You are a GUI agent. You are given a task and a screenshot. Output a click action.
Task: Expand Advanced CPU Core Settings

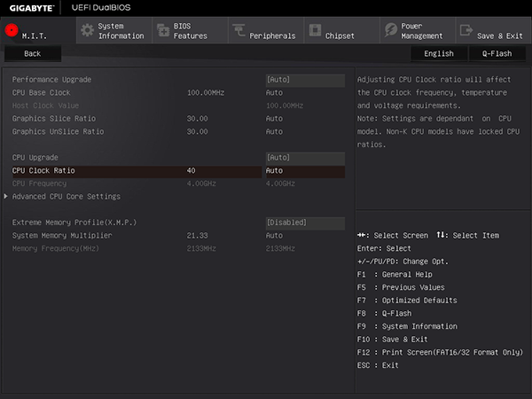point(66,196)
